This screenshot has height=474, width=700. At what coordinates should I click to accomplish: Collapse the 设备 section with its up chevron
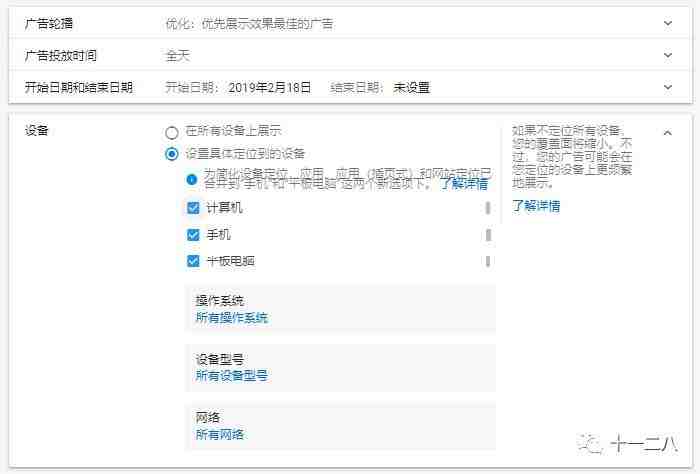click(668, 132)
